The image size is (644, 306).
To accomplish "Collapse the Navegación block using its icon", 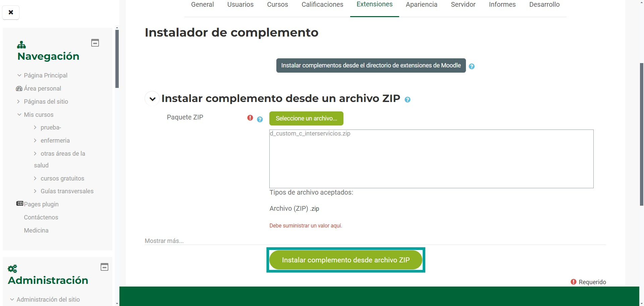I will click(95, 43).
